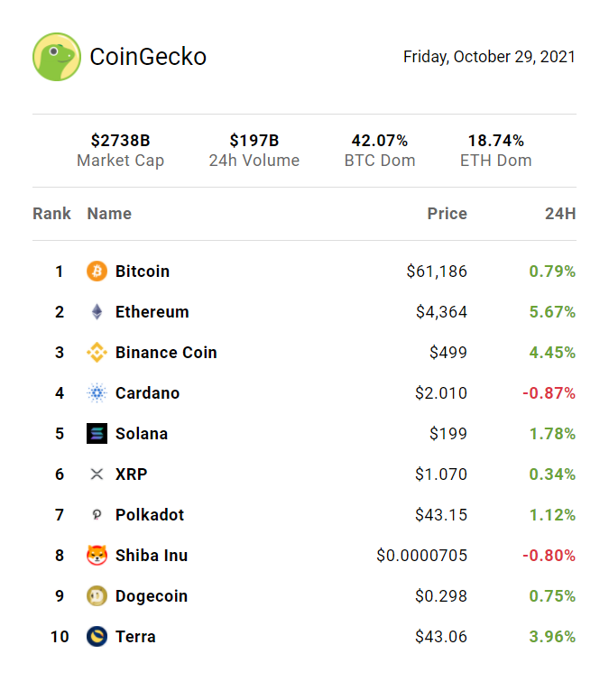
Task: Sort by the Rank column header
Action: [x=51, y=214]
